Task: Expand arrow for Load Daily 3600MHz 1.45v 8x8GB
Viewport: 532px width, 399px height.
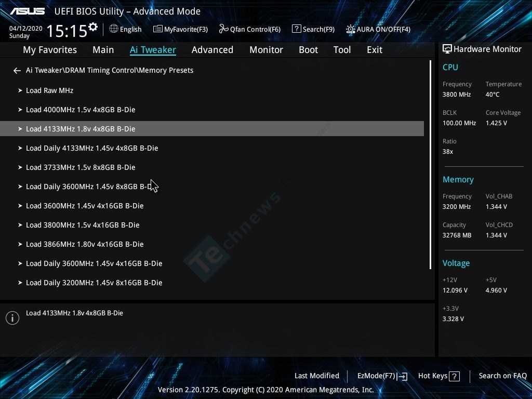Action: tap(20, 187)
